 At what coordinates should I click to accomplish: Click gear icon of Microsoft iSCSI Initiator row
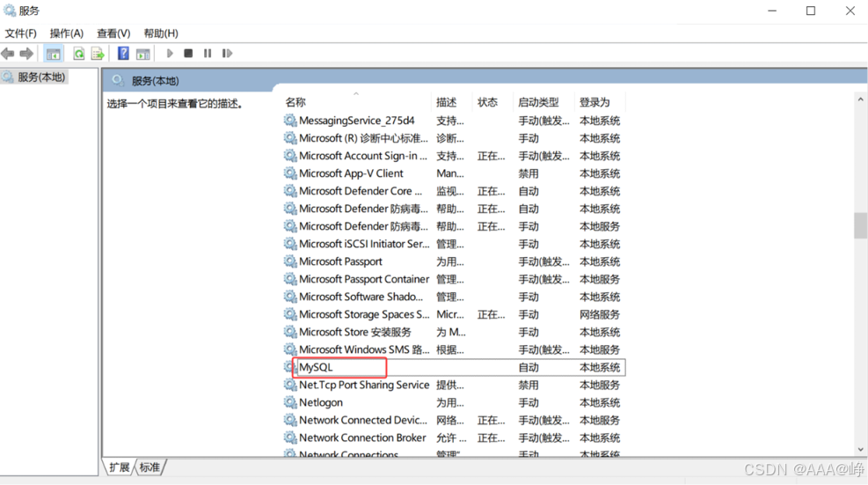point(290,243)
